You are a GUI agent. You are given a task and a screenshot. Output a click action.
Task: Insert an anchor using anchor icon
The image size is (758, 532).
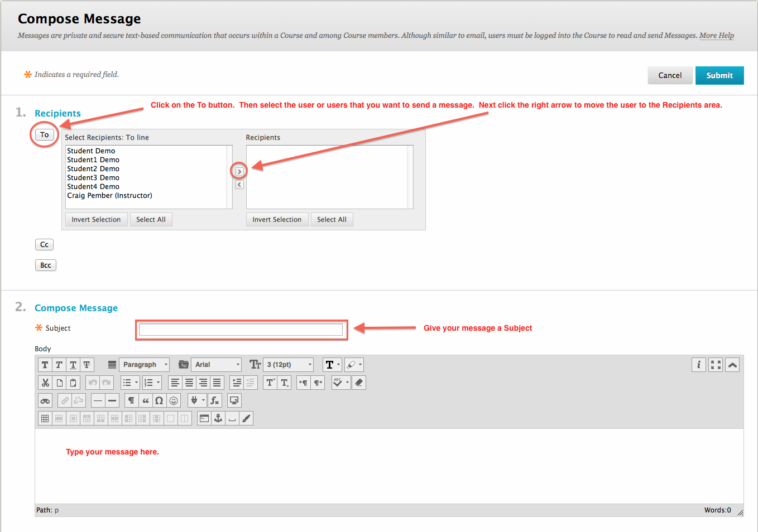click(x=218, y=418)
